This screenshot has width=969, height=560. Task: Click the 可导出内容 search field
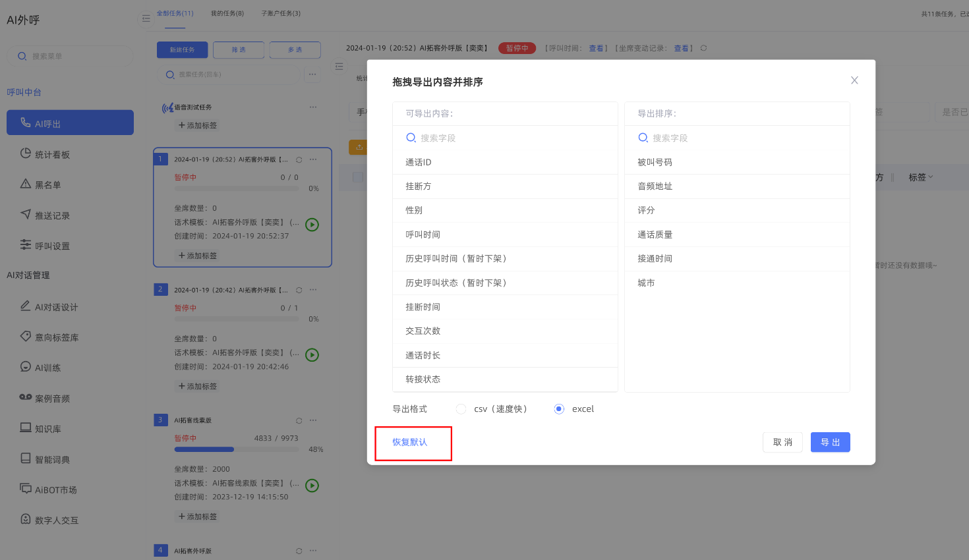(x=504, y=138)
